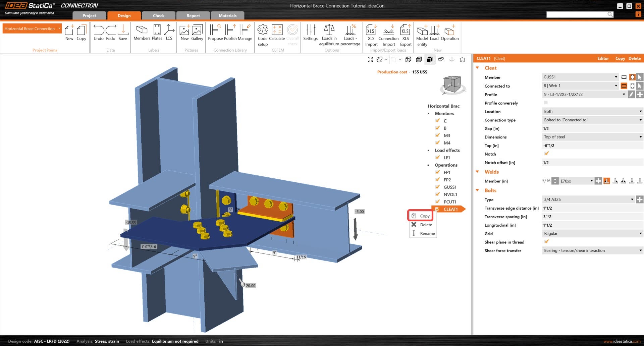Hide the GUSS1 operation in tree
The image size is (644, 346).
(x=437, y=187)
